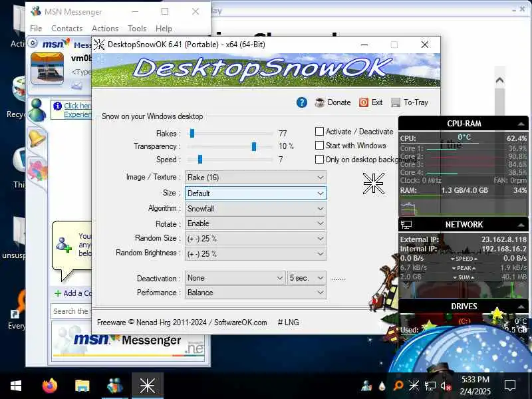Open the Image / Texture dropdown
Viewport: 532px width, 399px height.
click(x=255, y=178)
